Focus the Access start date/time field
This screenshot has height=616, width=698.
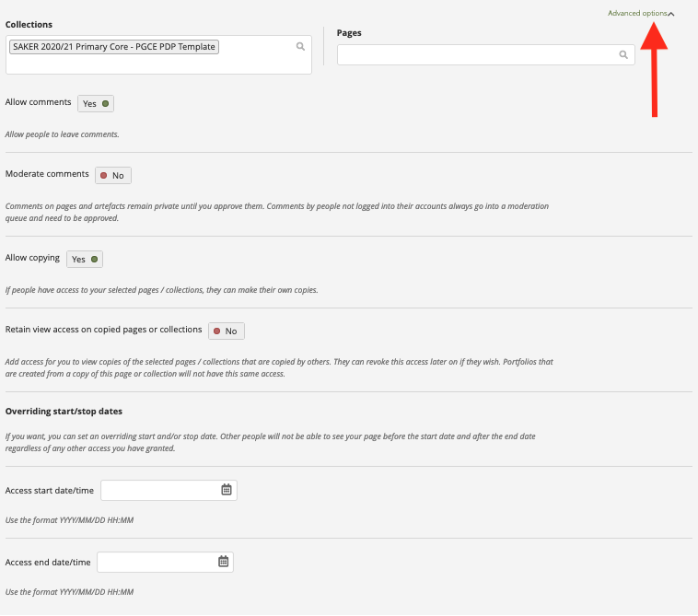[x=159, y=490]
